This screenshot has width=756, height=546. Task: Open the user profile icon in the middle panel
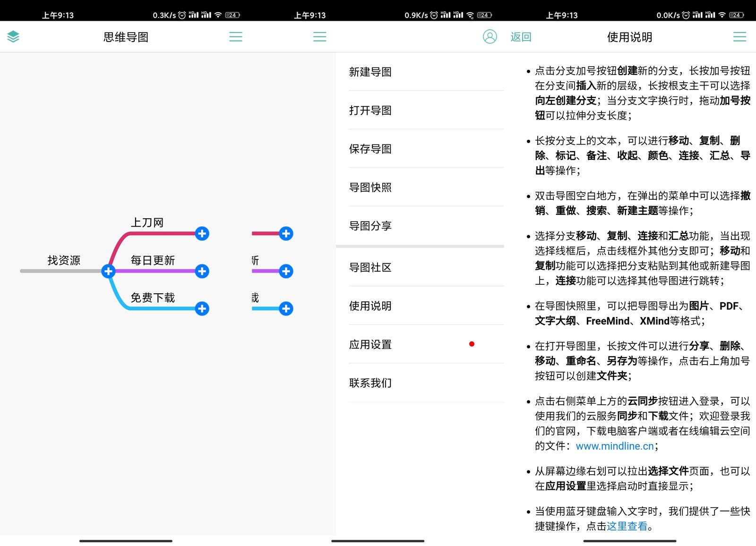[490, 36]
